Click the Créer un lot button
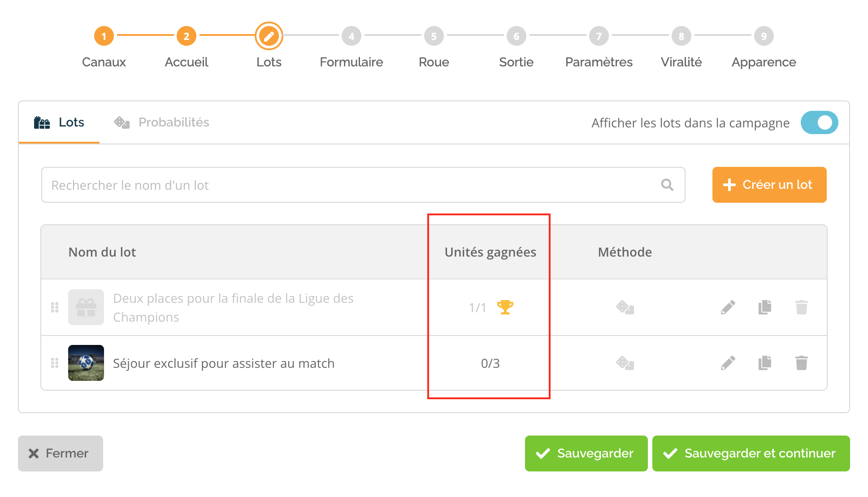Screen dimensions: 868x497 (769, 185)
